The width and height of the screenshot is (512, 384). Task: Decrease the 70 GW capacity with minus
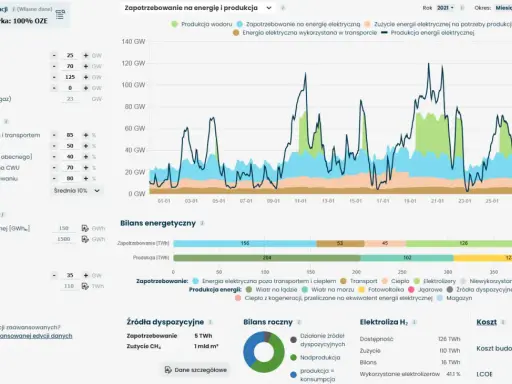(54, 66)
